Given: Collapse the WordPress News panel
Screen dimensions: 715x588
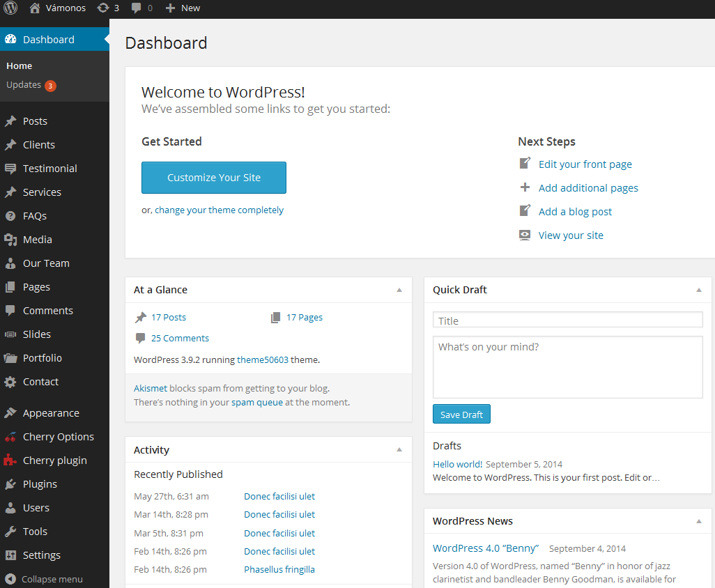Looking at the screenshot, I should [x=698, y=520].
